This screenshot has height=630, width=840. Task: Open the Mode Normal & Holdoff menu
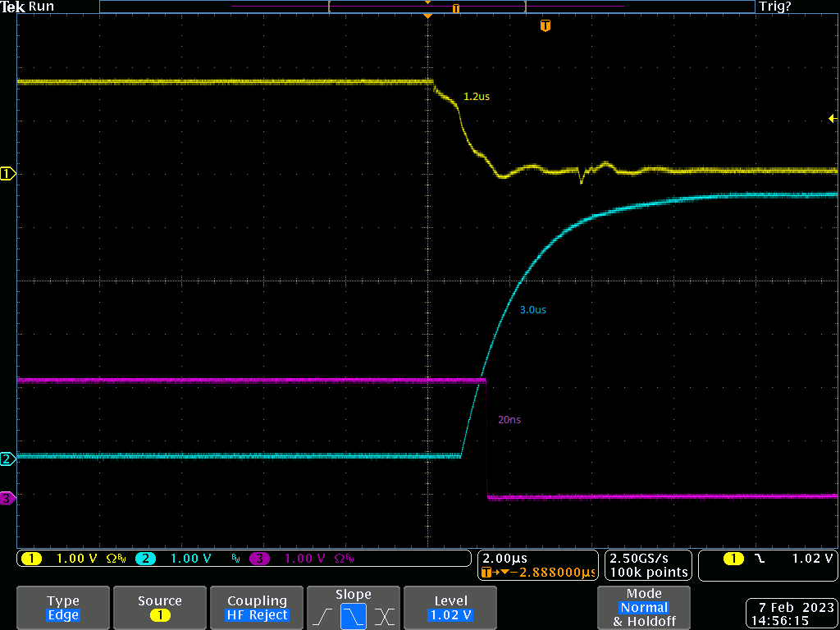(644, 608)
